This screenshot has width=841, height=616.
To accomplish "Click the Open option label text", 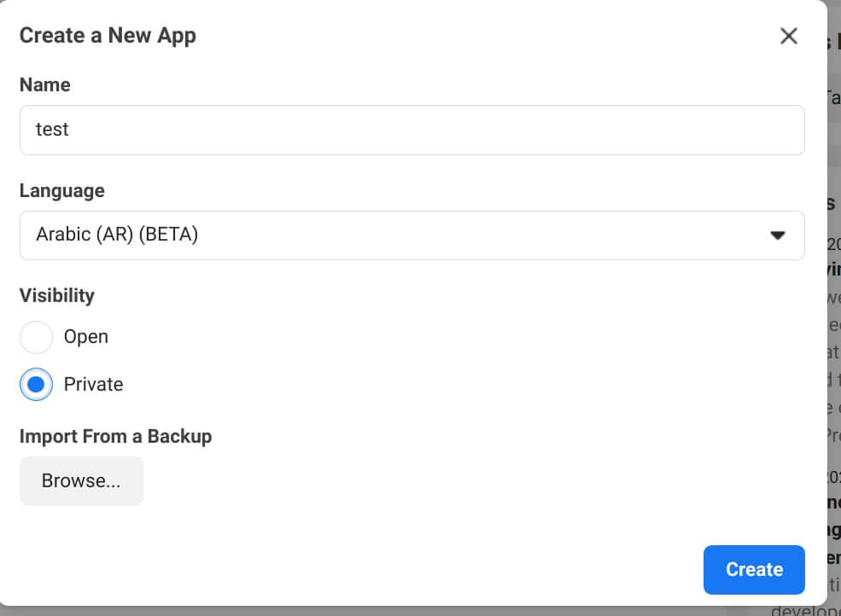I will pyautogui.click(x=86, y=337).
